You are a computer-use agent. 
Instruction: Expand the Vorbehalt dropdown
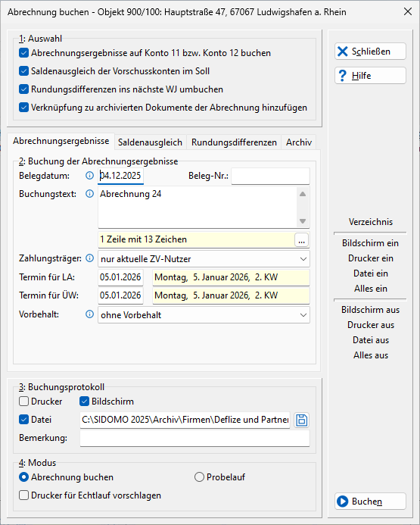pos(303,315)
